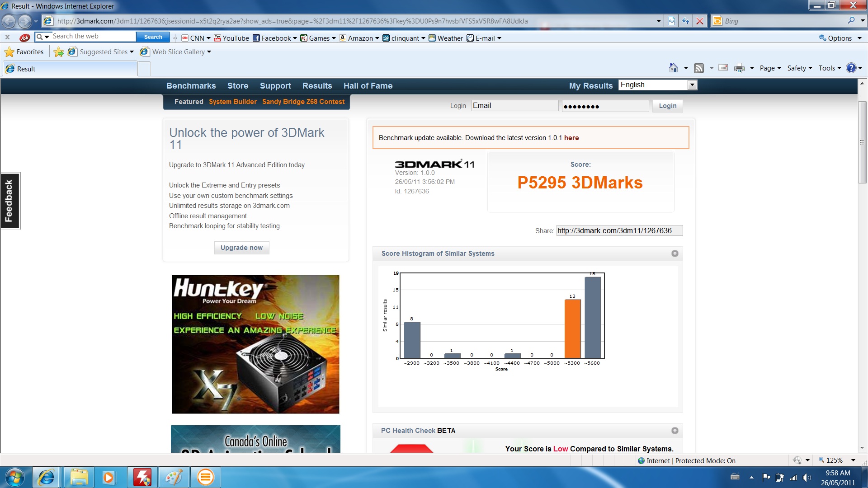Click the RSS feeds icon

tap(699, 68)
